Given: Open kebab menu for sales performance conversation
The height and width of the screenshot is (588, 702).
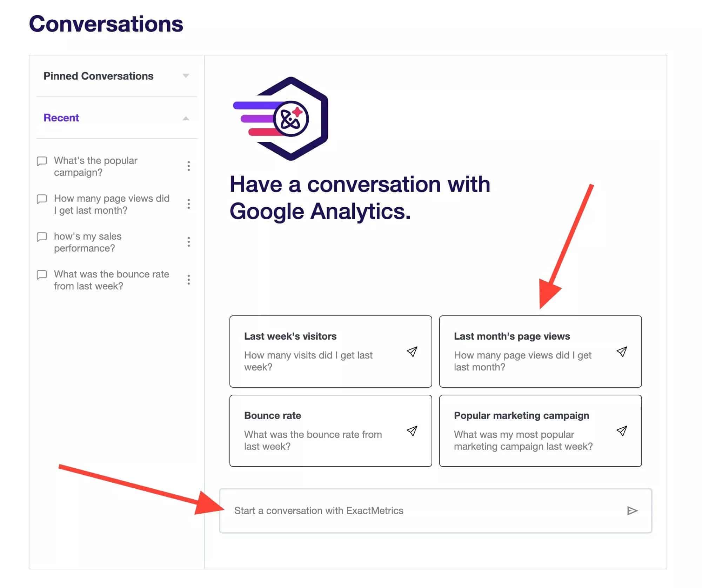Looking at the screenshot, I should pos(189,242).
